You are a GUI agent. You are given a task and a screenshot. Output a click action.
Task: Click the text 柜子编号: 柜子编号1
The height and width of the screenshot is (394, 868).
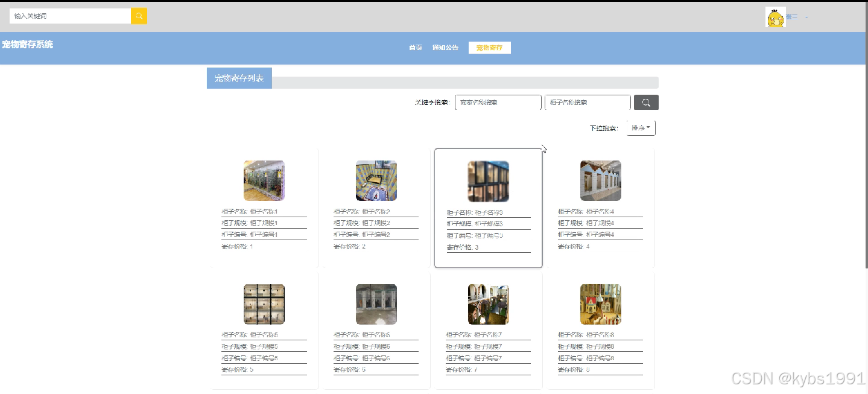250,235
